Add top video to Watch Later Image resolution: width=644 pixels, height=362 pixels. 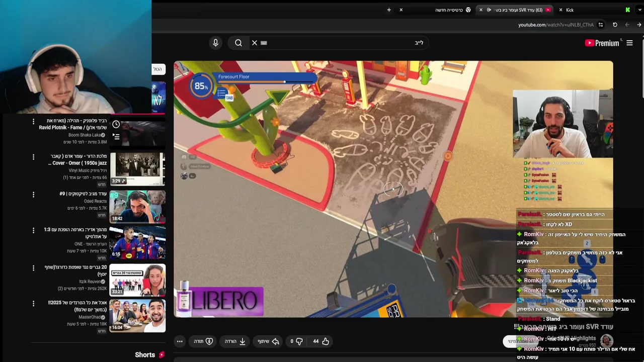[116, 124]
